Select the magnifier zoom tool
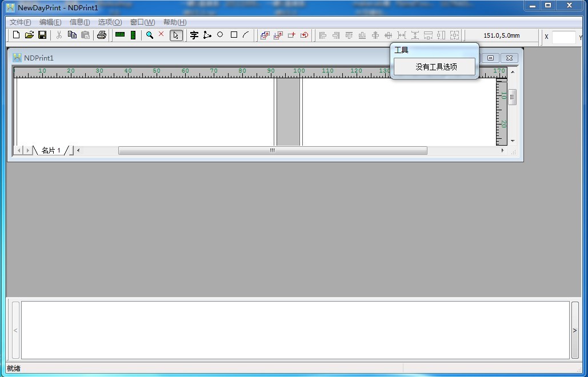Image resolution: width=588 pixels, height=377 pixels. click(149, 35)
